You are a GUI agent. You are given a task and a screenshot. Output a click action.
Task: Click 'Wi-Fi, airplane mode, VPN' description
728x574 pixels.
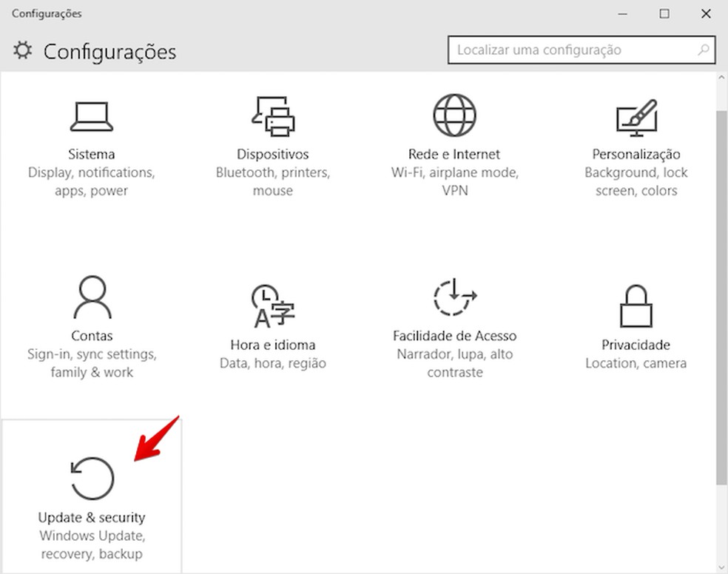454,181
